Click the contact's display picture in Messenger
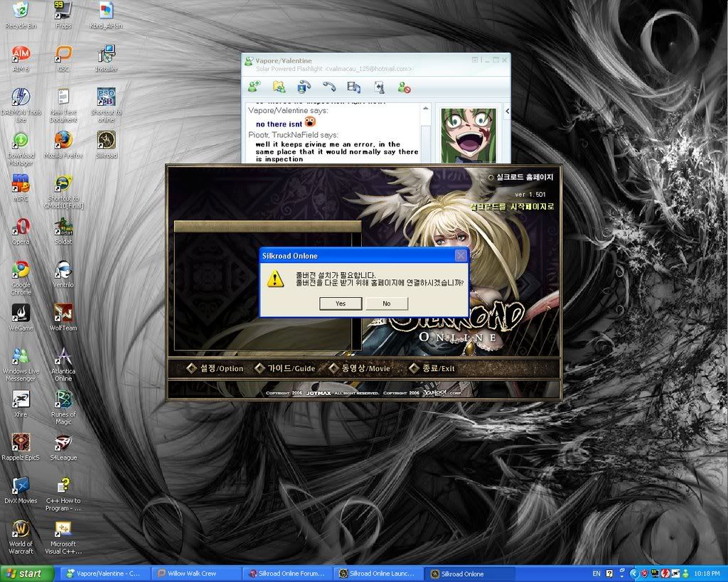Screen dimensions: 728x582 pyautogui.click(x=468, y=134)
